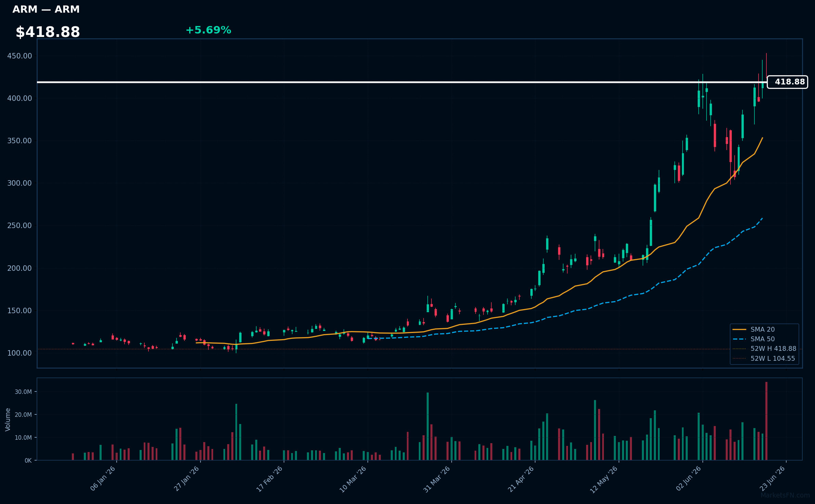Click the "SMA 50" legend entry

[763, 339]
